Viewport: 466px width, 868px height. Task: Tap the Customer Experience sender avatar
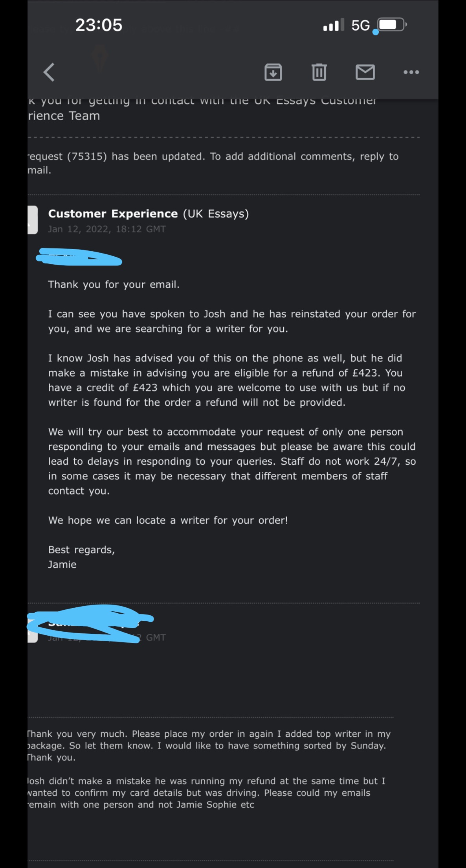(x=32, y=220)
